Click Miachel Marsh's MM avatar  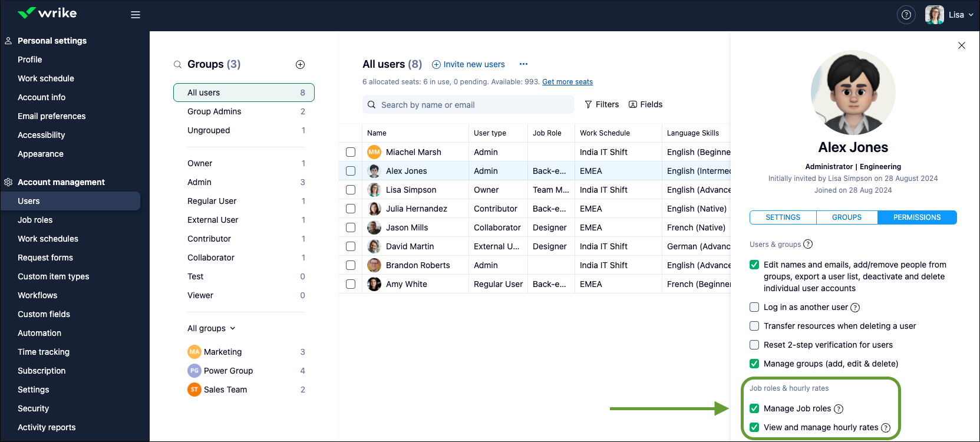coord(374,152)
